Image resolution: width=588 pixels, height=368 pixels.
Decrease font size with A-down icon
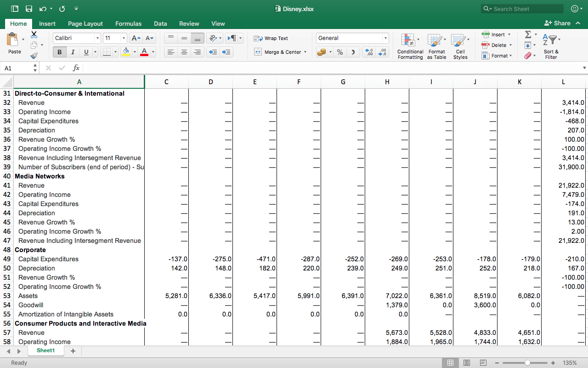pyautogui.click(x=149, y=38)
